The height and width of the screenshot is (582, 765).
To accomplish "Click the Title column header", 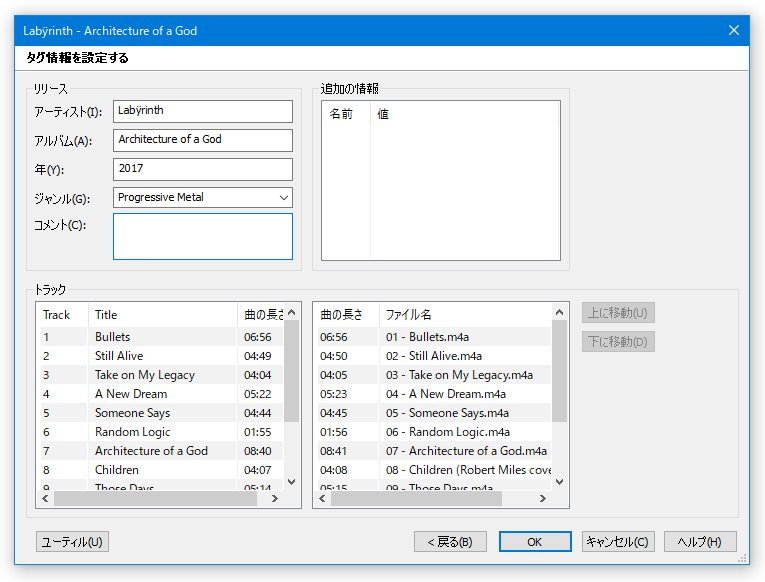I will pos(162,315).
